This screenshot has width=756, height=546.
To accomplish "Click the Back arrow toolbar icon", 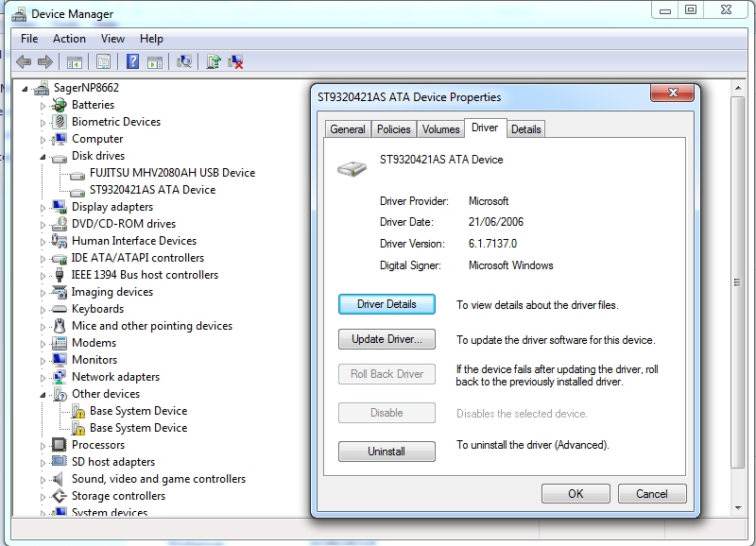I will (24, 61).
